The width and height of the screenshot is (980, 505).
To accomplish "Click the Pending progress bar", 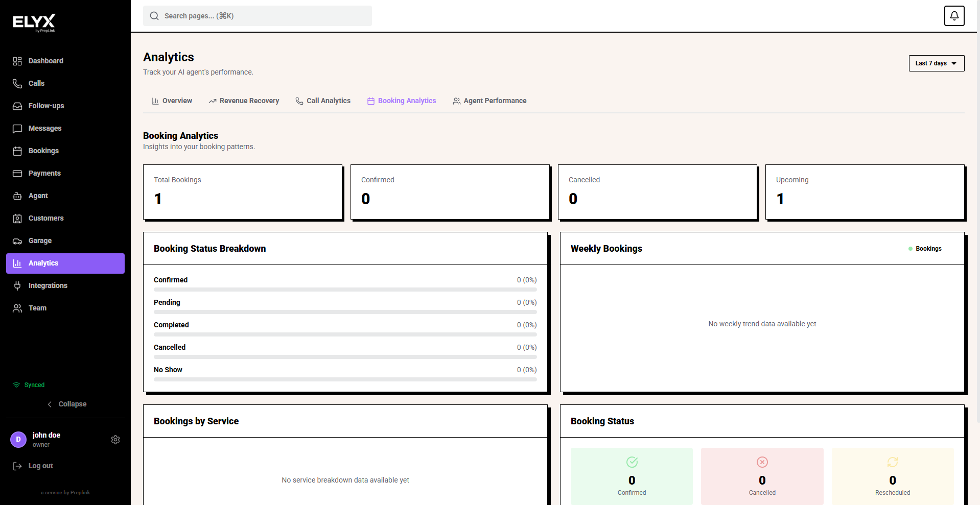I will tap(345, 312).
